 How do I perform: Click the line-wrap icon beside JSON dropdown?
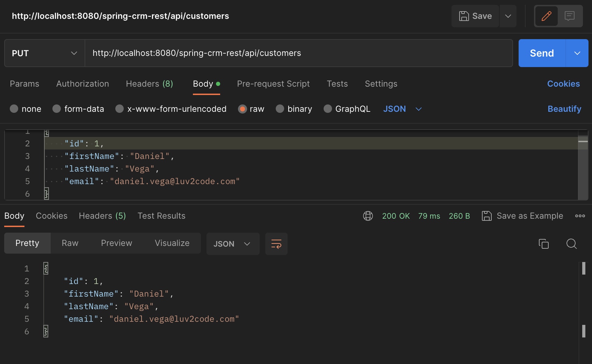pos(276,244)
